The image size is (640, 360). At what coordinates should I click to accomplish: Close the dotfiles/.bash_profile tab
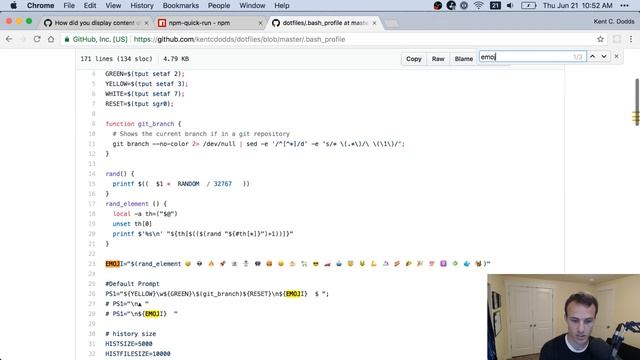point(374,23)
